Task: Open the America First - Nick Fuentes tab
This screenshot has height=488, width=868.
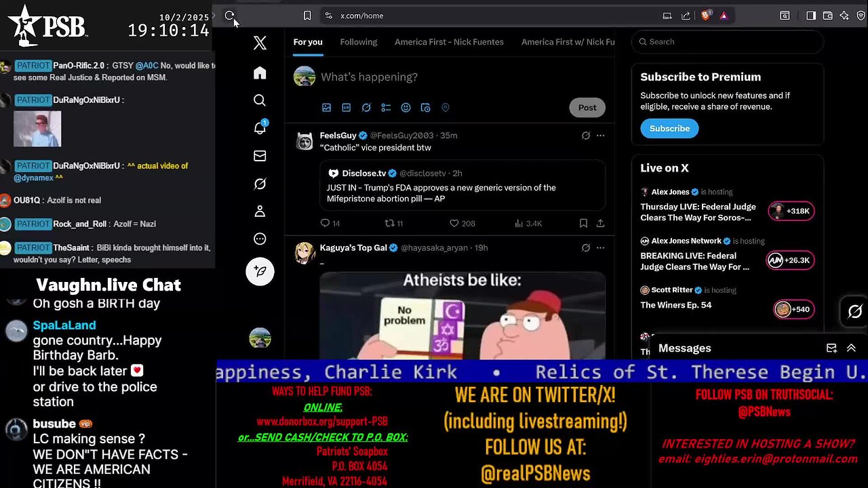Action: pos(449,42)
